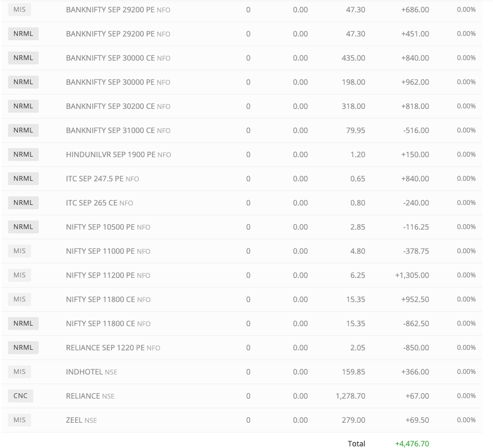Select the RELIANCE SEP 1220 PE position

coord(105,348)
